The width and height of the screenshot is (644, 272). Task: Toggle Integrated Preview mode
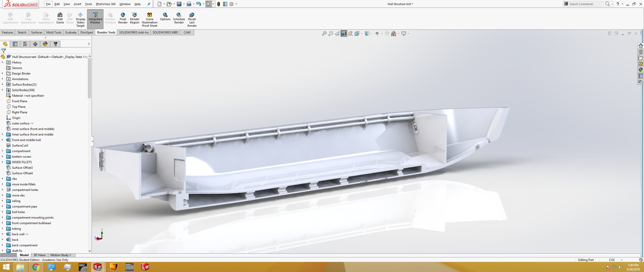[95, 19]
